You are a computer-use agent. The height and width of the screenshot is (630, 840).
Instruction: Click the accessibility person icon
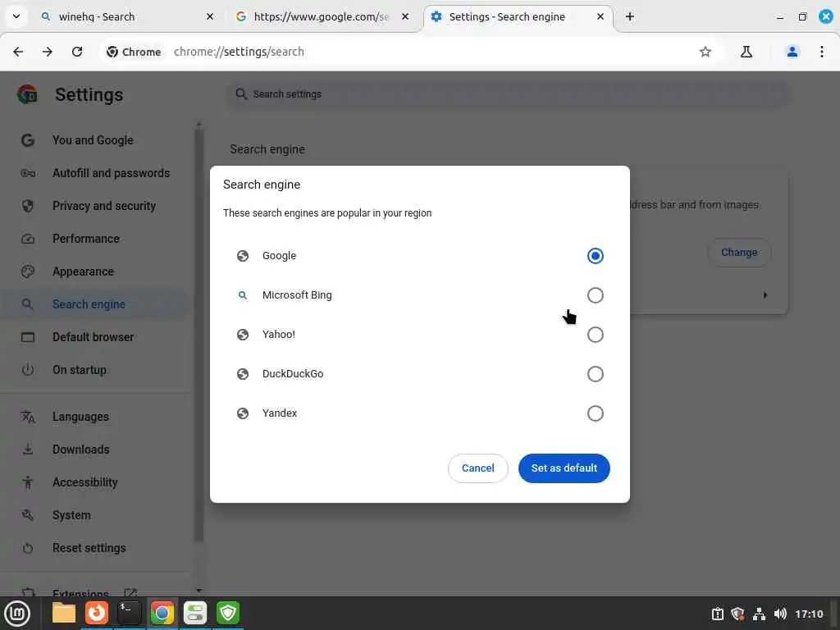(x=27, y=482)
